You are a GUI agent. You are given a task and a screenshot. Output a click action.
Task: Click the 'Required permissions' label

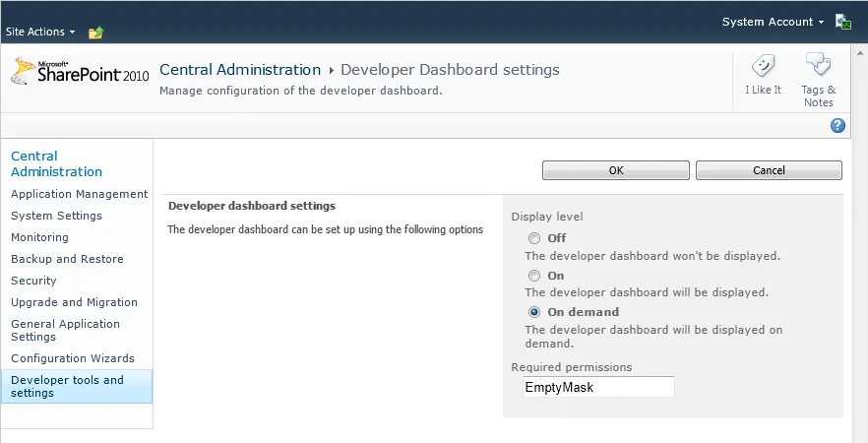(x=572, y=367)
